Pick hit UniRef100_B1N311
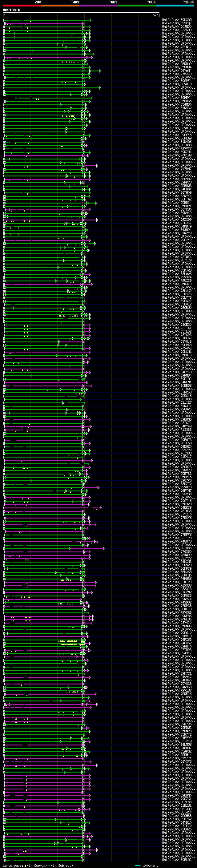Viewport: 197px width, 868px height. (x=177, y=406)
